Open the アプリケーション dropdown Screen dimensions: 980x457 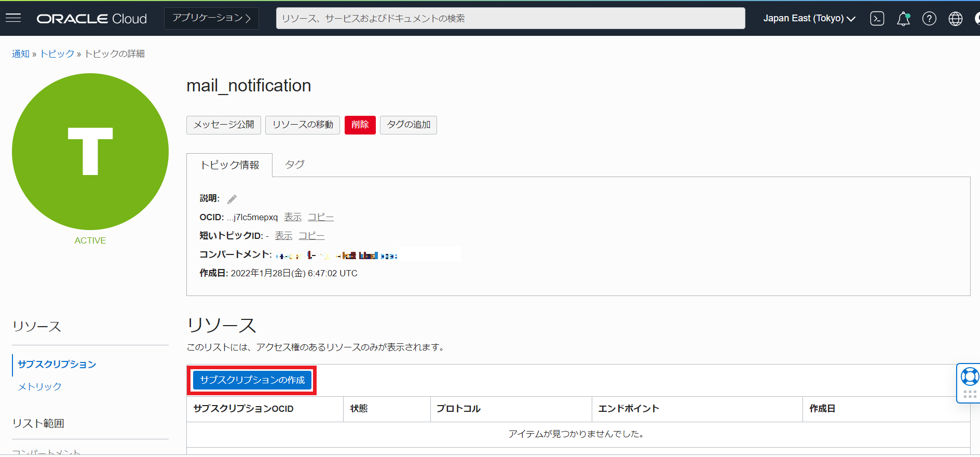click(211, 18)
